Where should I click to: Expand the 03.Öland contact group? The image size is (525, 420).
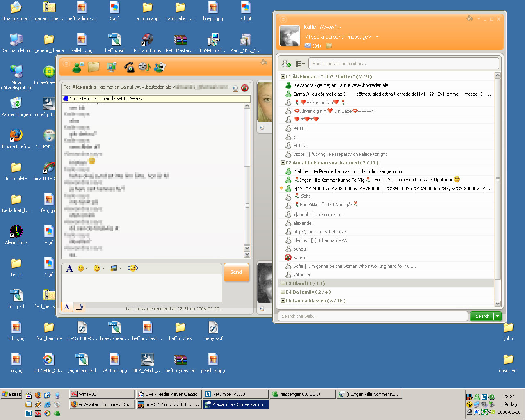(283, 283)
